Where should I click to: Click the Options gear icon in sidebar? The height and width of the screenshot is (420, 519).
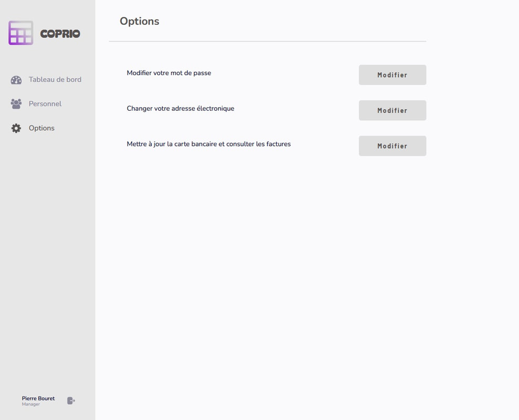[16, 128]
